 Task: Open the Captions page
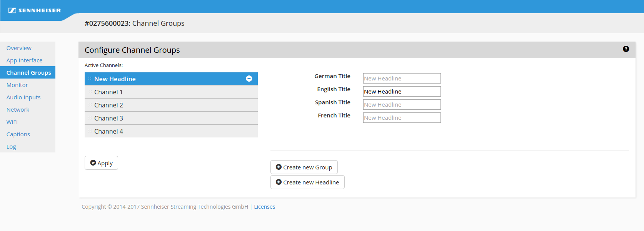coord(18,134)
